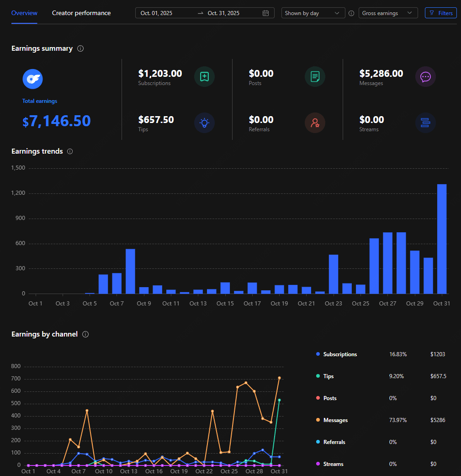Screen dimensions: 461x476
Task: Click the Subscriptions earnings icon
Action: [204, 76]
